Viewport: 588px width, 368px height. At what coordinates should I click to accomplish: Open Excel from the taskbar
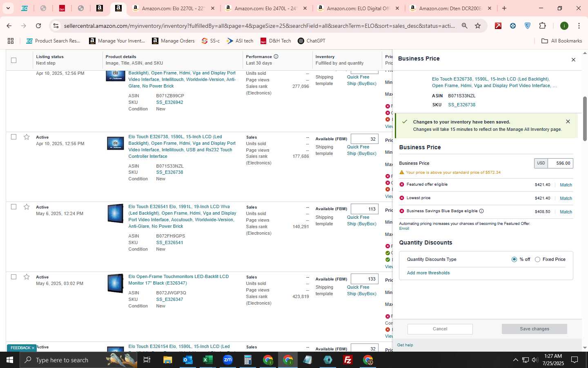207,360
